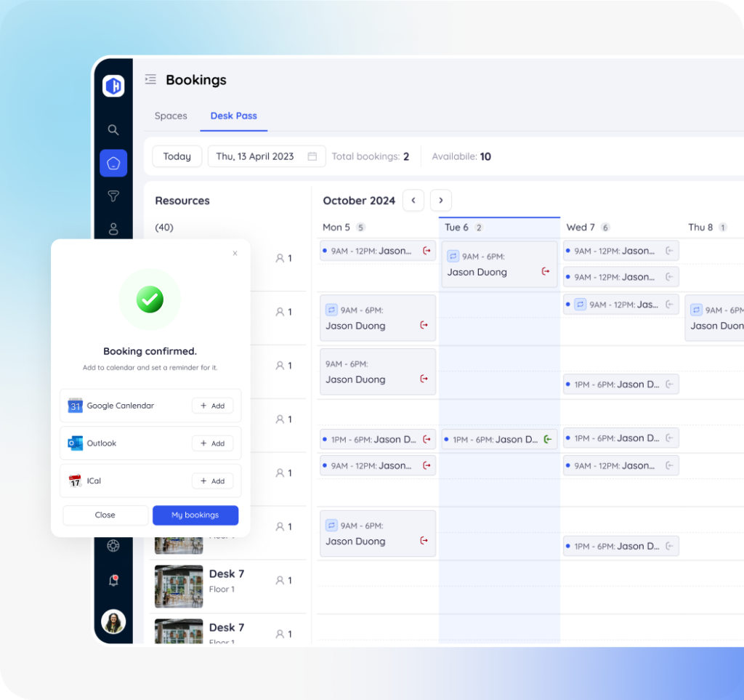Click the Outlook icon
The width and height of the screenshot is (744, 700).
pos(75,443)
